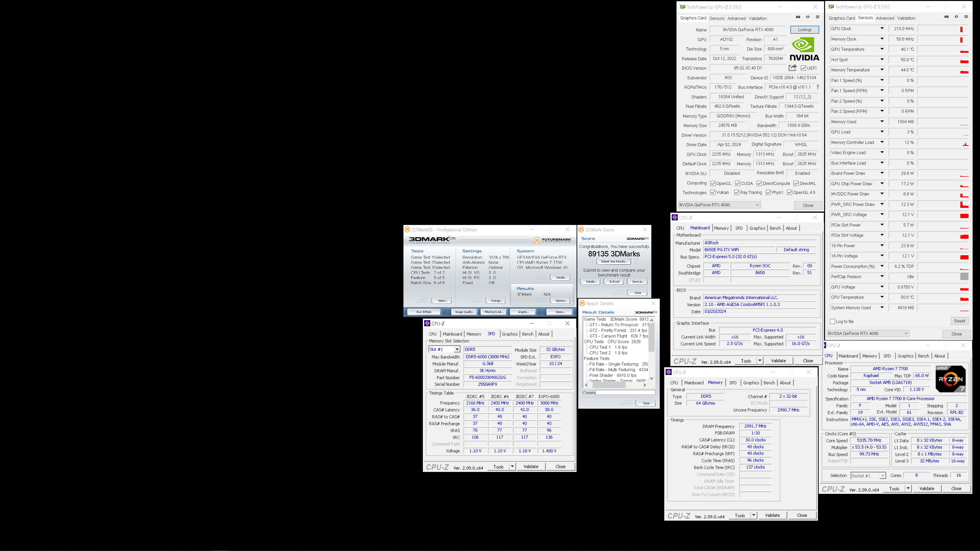980x551 pixels.
Task: Click Save as button in 3DMark Score
Action: pyautogui.click(x=638, y=282)
